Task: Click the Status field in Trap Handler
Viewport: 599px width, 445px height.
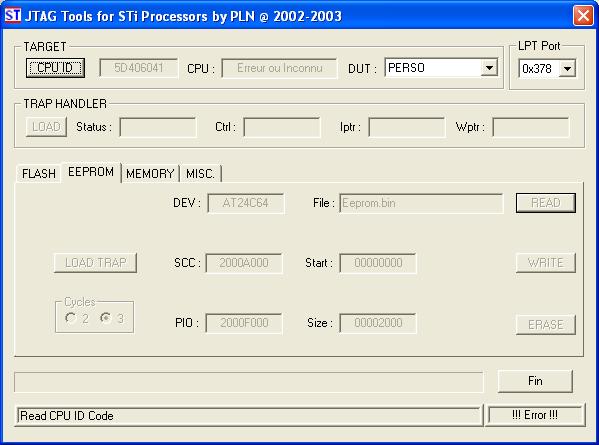Action: (158, 127)
